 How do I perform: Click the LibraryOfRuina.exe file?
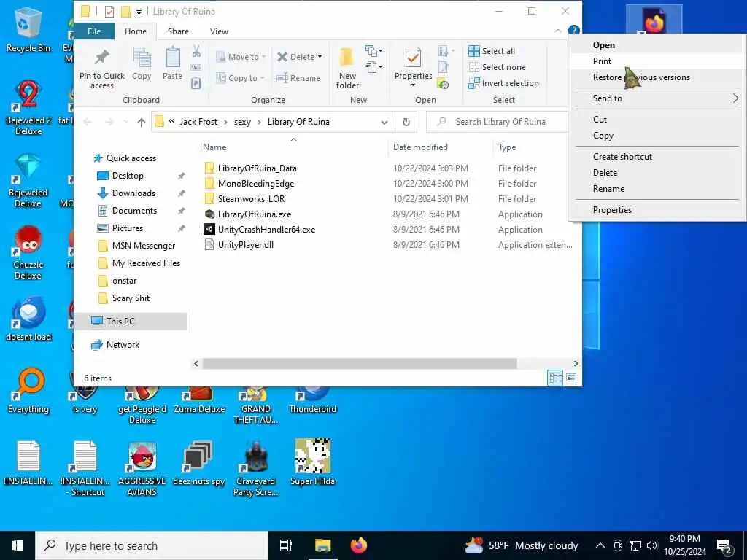pos(255,214)
